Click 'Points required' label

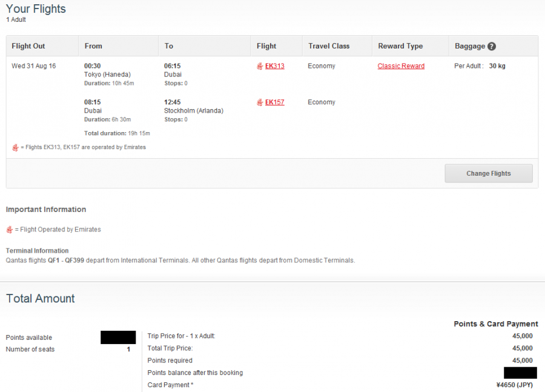click(170, 360)
